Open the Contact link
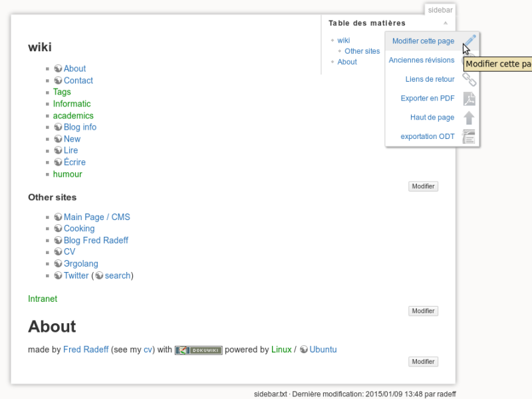Screen dimensions: 532x399 (78, 80)
